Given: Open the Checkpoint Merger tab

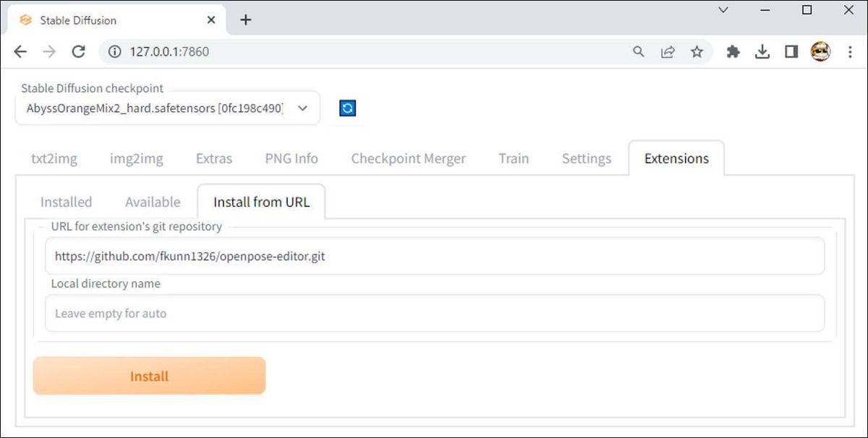Looking at the screenshot, I should click(409, 158).
